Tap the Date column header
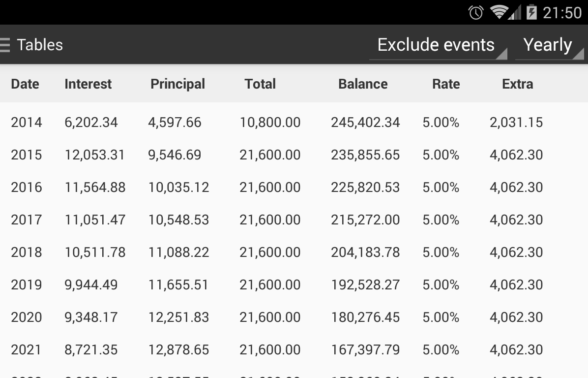 tap(25, 84)
